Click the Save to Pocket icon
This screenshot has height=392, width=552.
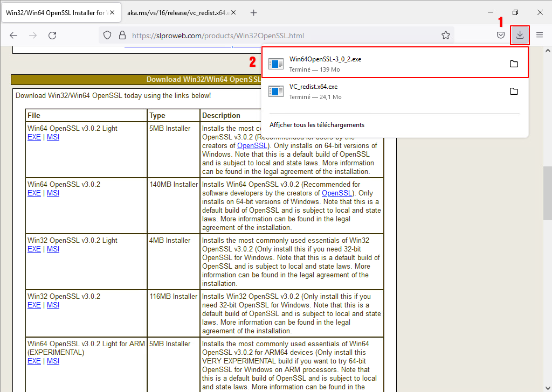coord(501,35)
